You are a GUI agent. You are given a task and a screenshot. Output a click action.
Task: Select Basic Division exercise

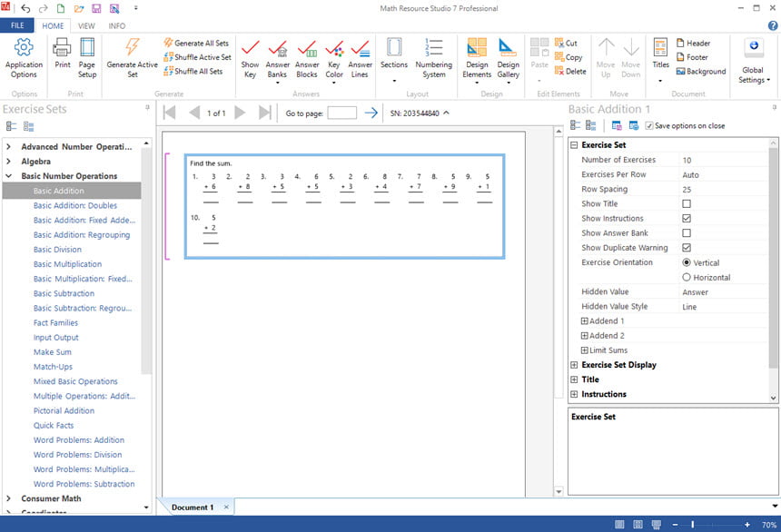57,250
